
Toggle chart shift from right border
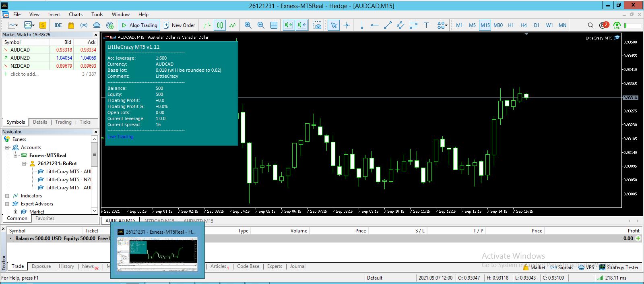click(302, 25)
